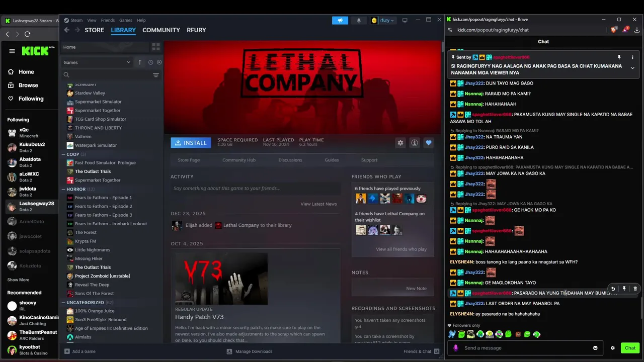The width and height of the screenshot is (644, 362).
Task: Open the Help menu in Steam
Action: [141, 20]
